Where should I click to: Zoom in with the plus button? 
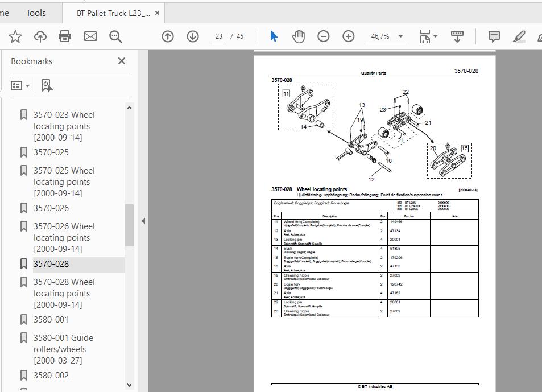pyautogui.click(x=349, y=36)
